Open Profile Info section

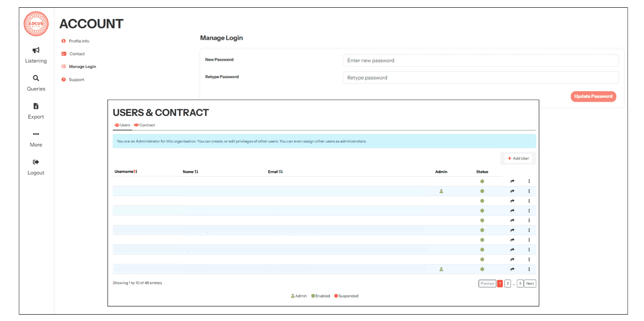tap(79, 41)
